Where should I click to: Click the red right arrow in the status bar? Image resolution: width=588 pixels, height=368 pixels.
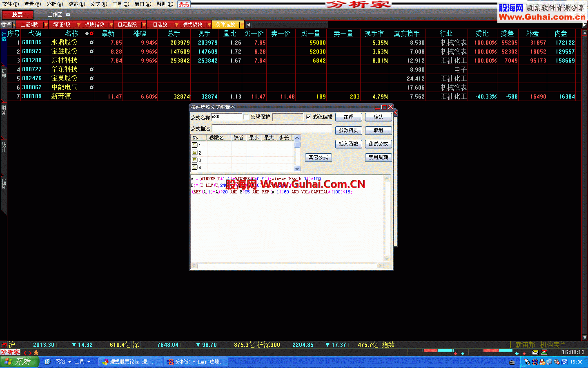pyautogui.click(x=30, y=352)
